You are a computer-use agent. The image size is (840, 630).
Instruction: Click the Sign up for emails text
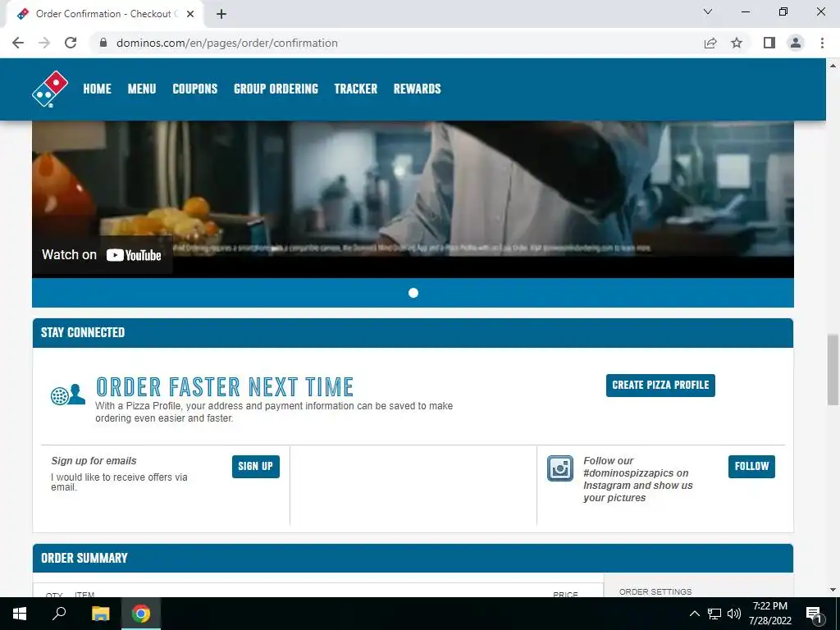[x=94, y=461]
